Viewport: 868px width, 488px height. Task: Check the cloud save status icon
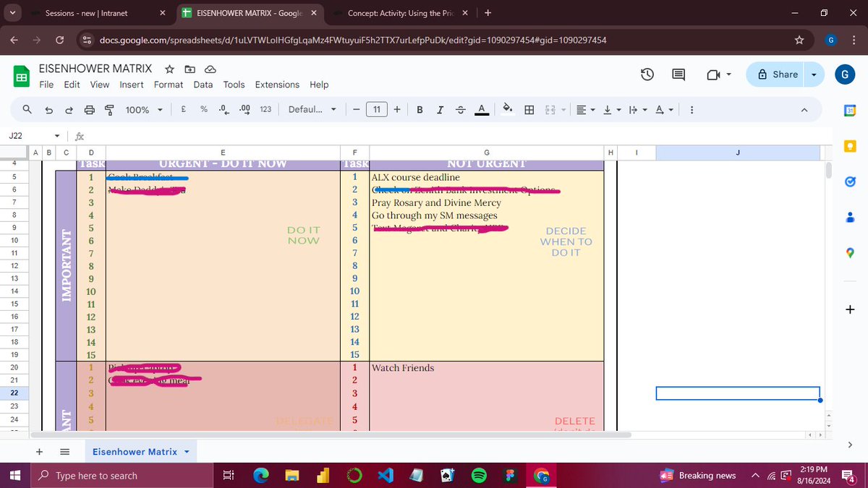(210, 69)
